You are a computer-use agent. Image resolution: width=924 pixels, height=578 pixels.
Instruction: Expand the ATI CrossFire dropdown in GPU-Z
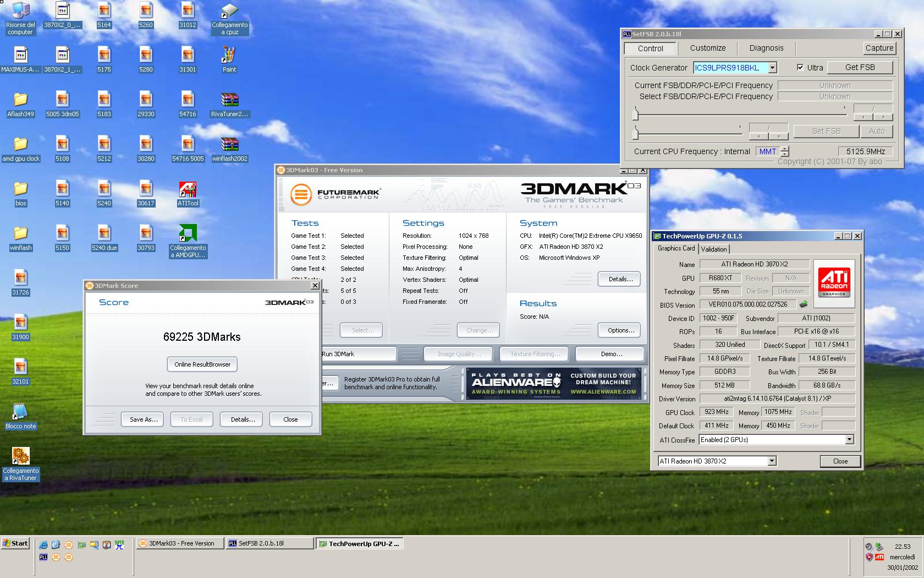(x=849, y=439)
